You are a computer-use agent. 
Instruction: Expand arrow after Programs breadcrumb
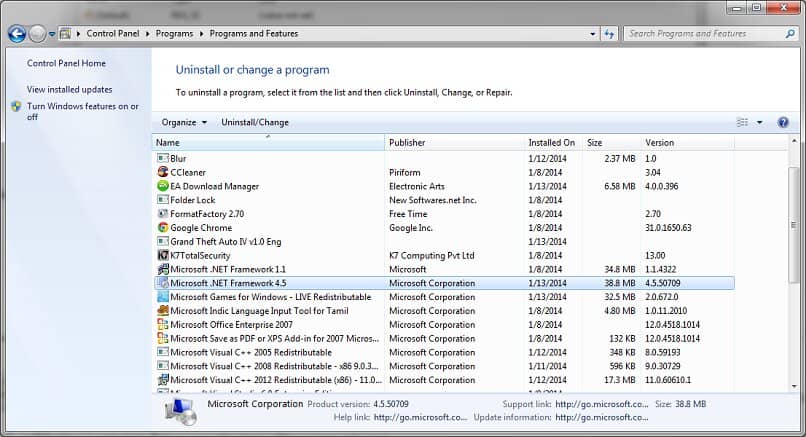click(x=202, y=34)
